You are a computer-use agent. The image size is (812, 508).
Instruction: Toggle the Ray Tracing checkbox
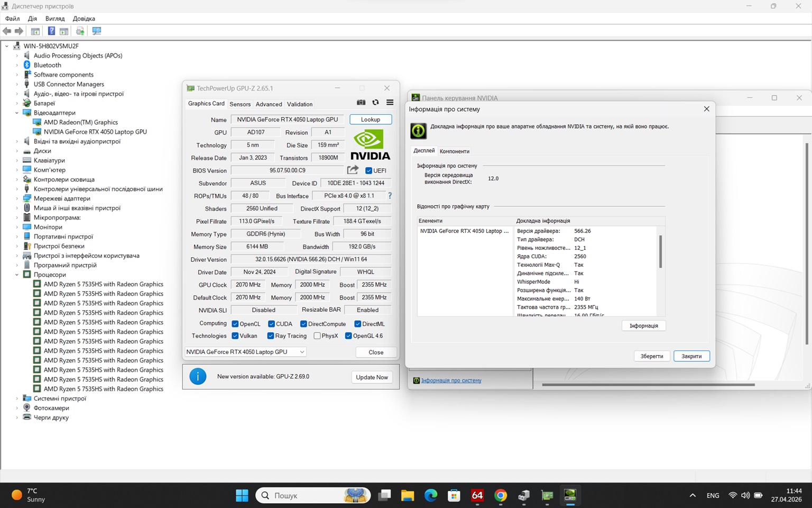click(271, 336)
